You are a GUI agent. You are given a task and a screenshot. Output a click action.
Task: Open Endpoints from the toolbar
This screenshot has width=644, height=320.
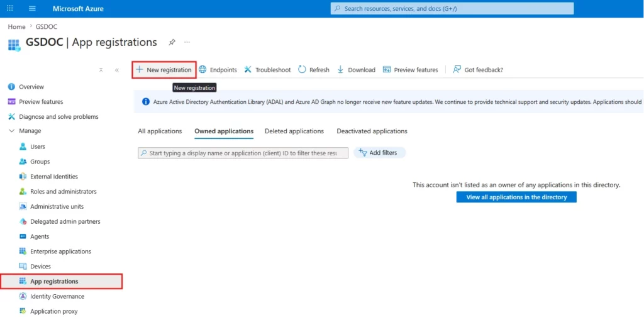pos(218,70)
